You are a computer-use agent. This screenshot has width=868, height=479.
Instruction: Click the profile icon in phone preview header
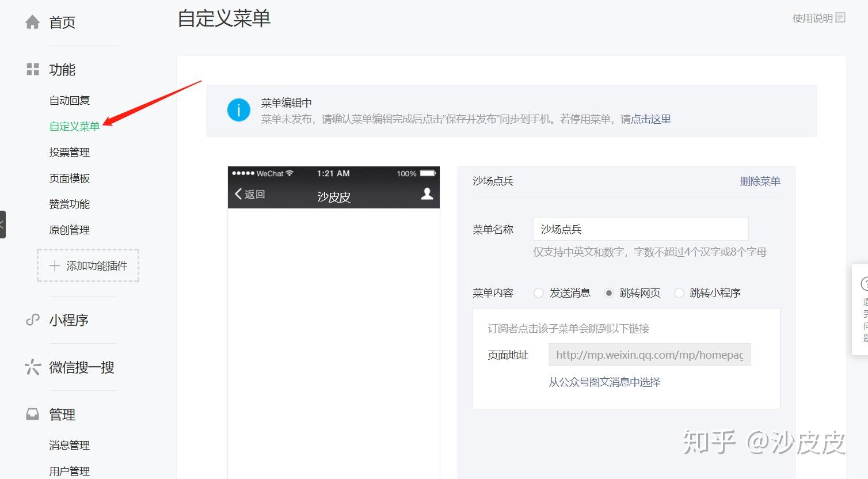(x=427, y=193)
